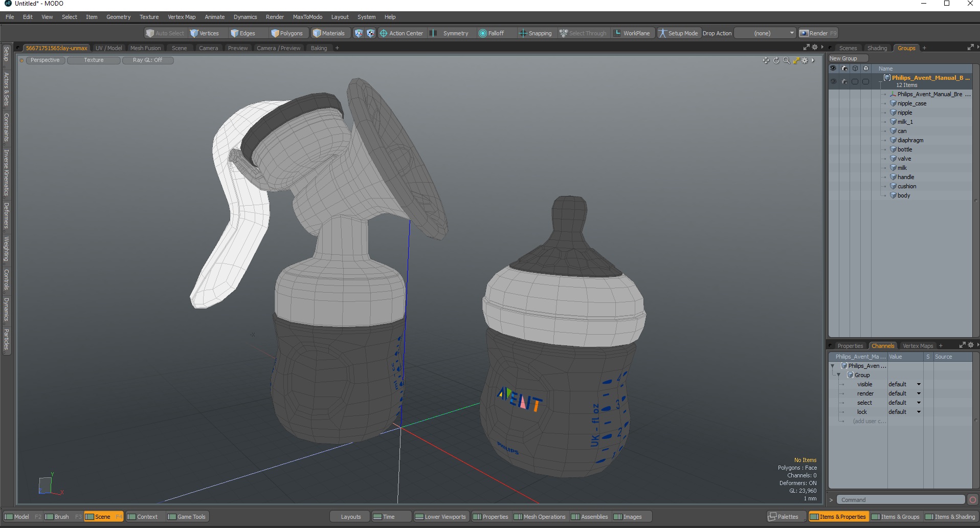Switch to Edges selection mode
The image size is (980, 528).
(x=243, y=33)
